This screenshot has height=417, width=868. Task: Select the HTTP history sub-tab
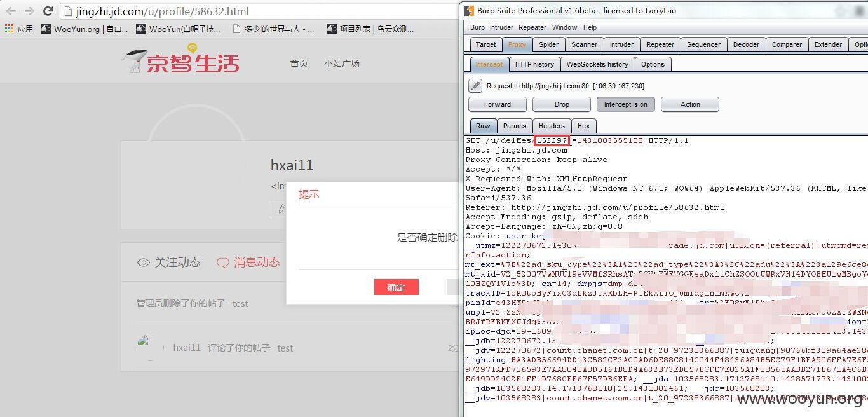pyautogui.click(x=534, y=64)
